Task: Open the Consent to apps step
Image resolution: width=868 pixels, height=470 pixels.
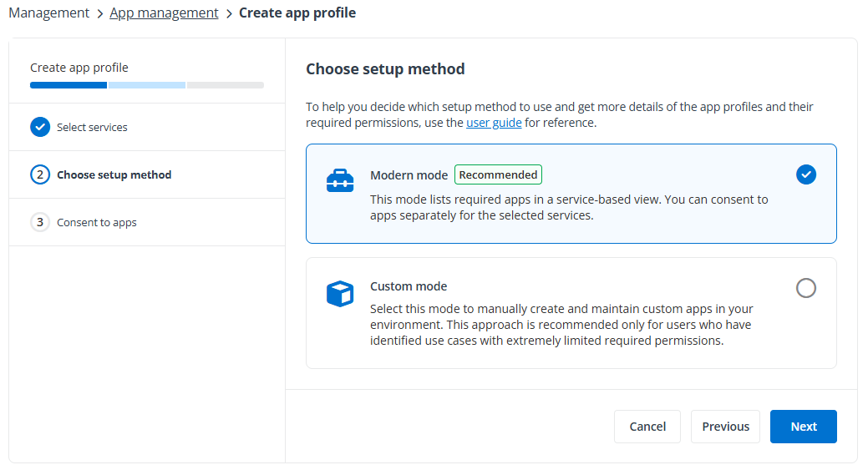Action: [x=147, y=222]
